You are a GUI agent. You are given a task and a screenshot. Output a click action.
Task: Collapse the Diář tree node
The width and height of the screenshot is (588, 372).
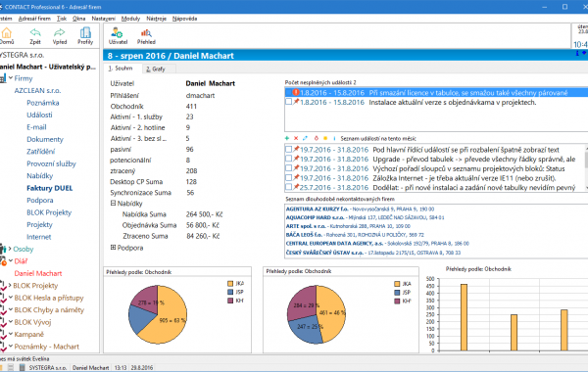tap(11, 260)
